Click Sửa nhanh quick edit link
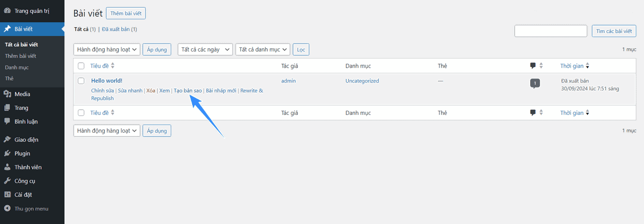 pyautogui.click(x=130, y=90)
